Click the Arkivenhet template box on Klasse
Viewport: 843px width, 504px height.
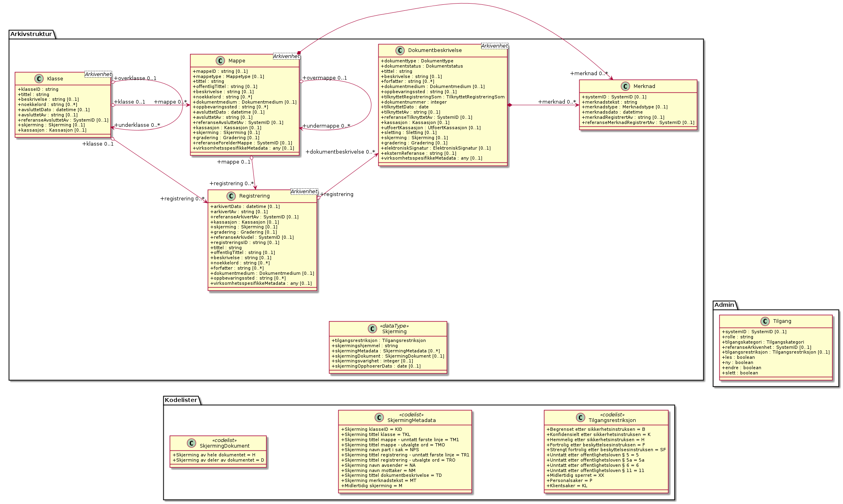(x=98, y=74)
